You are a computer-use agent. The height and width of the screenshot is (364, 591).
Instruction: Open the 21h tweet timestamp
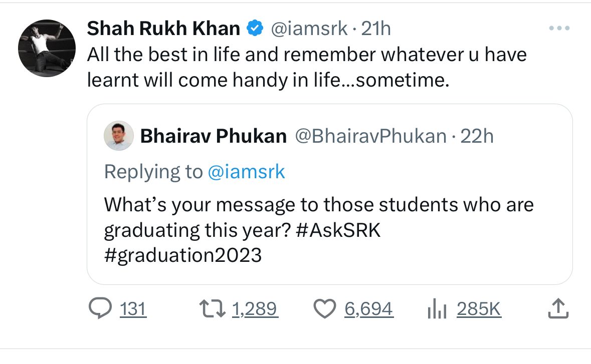click(376, 29)
